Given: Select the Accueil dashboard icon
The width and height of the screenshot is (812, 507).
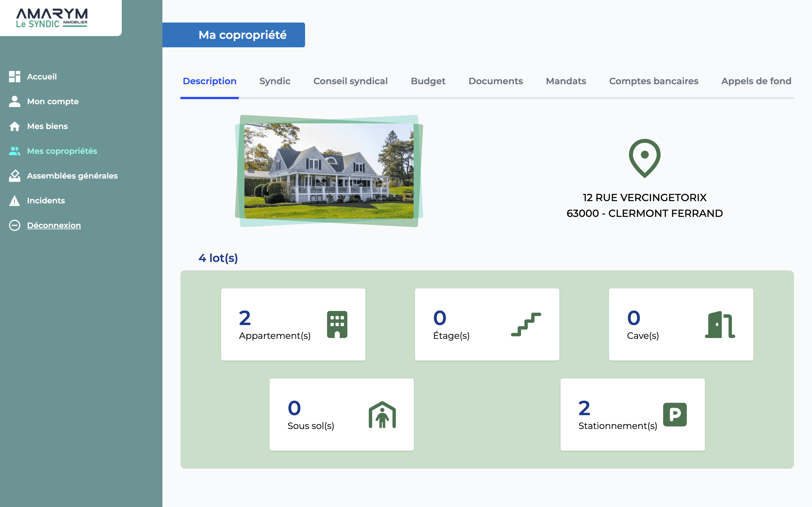Looking at the screenshot, I should [x=15, y=76].
